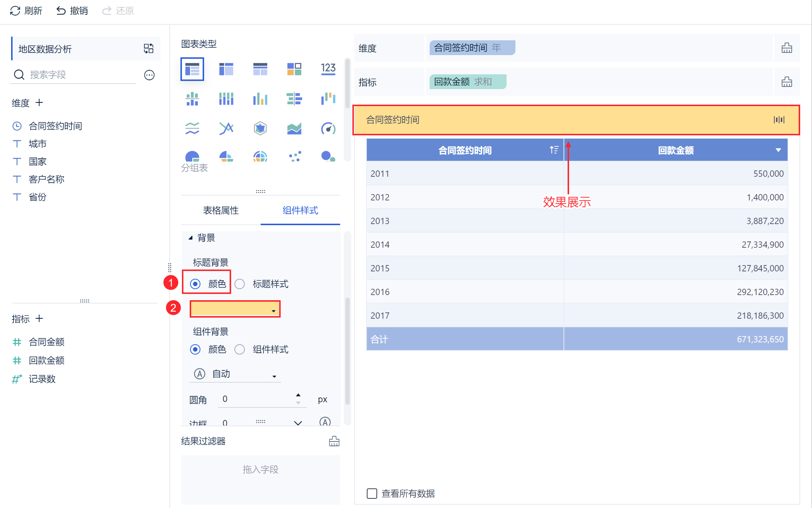
Task: Collapse the 背景 section triangle
Action: pos(191,237)
